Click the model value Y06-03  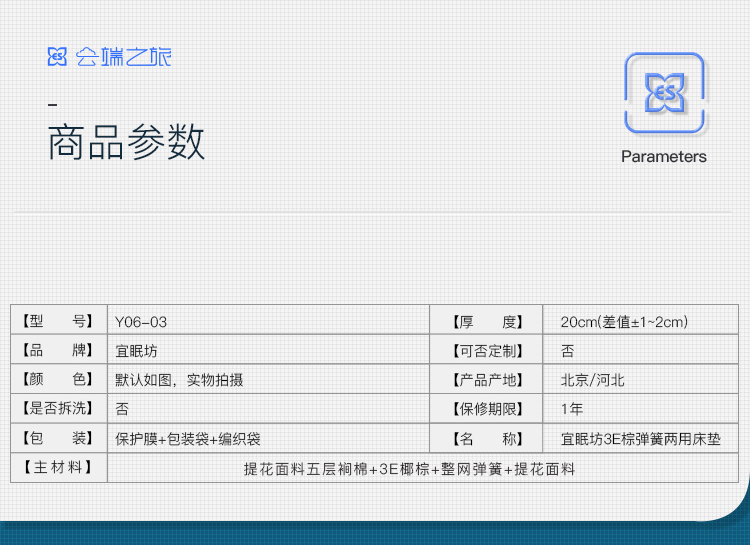click(x=141, y=322)
